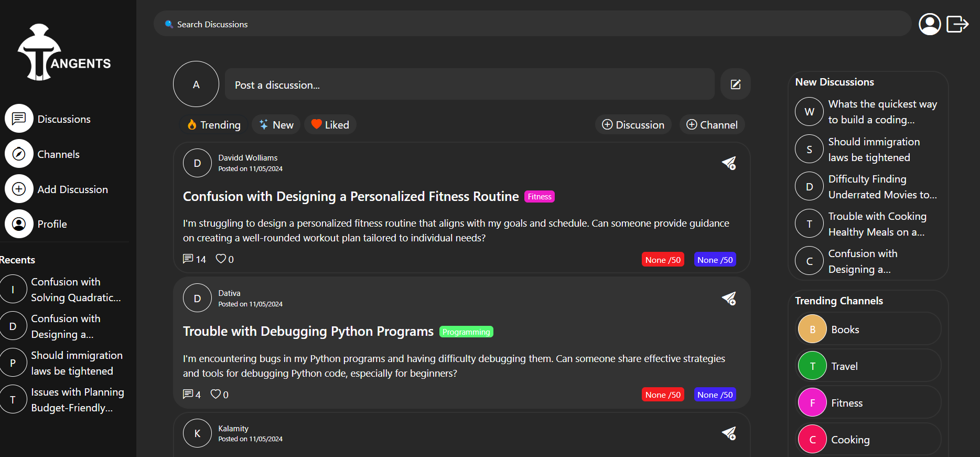Click the S avatar in New Discussions
Screen dimensions: 980x457
click(x=809, y=149)
